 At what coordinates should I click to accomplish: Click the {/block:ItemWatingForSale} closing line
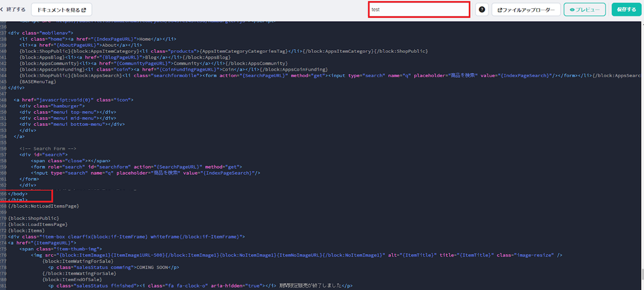79,273
